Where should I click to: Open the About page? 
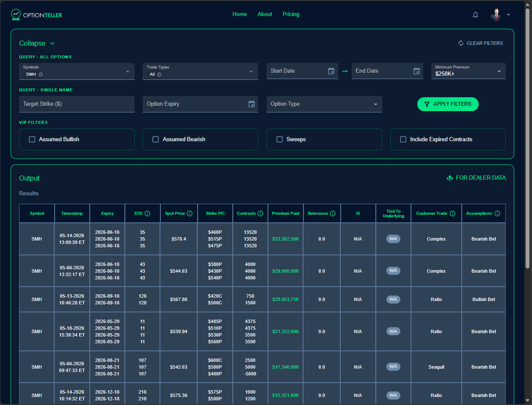point(265,14)
